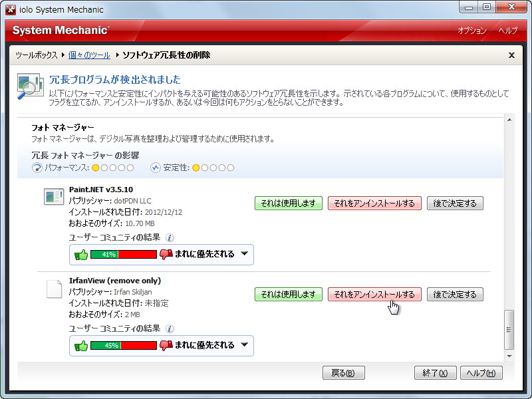The height and width of the screenshot is (399, 532).
Task: Open the ヘルプ menu in header
Action: click(508, 31)
